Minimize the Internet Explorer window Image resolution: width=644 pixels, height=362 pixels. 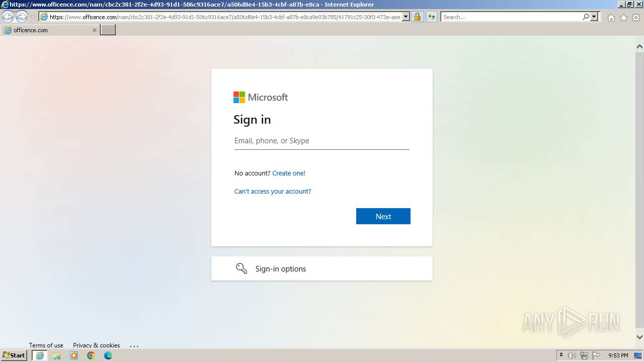[621, 5]
